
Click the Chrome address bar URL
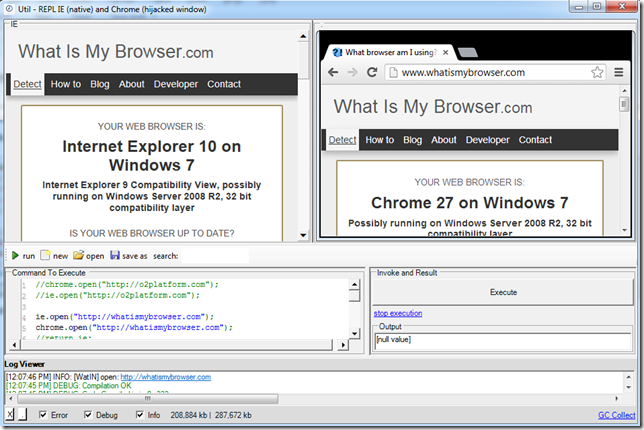[463, 73]
